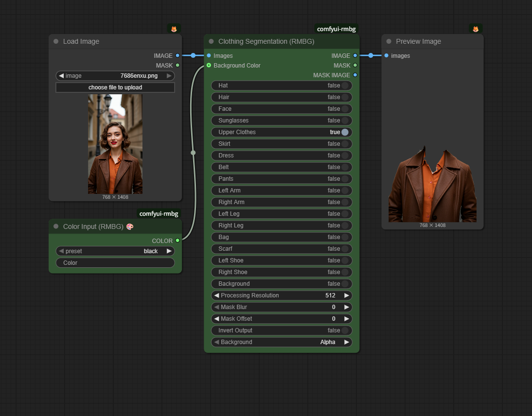The width and height of the screenshot is (532, 416).
Task: Collapse the Preview Image node via its dot
Action: [x=389, y=42]
